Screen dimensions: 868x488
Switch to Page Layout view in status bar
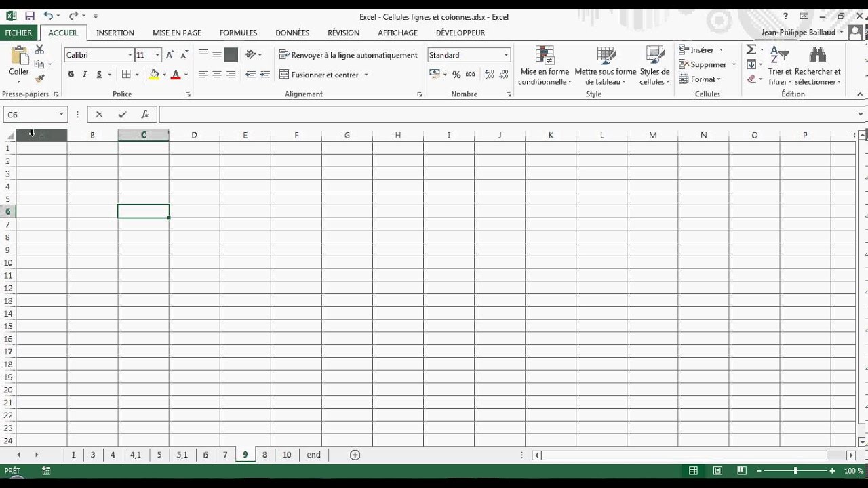(717, 471)
